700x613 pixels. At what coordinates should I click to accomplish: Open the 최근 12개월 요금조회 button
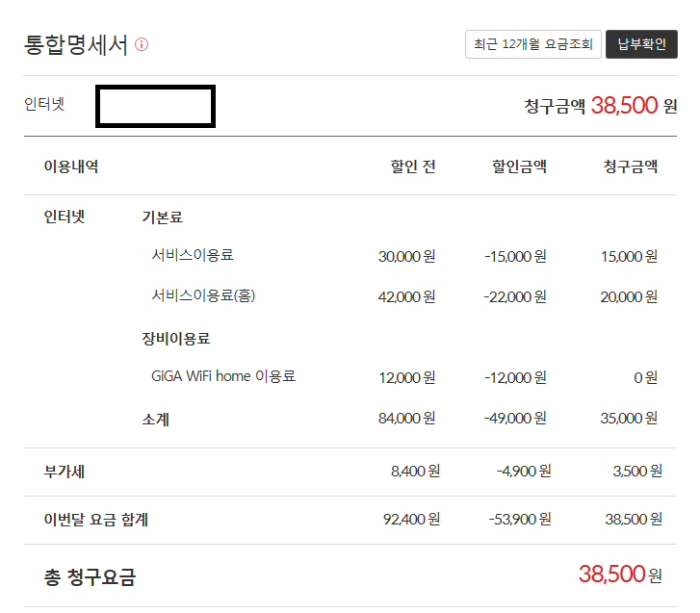tap(533, 44)
